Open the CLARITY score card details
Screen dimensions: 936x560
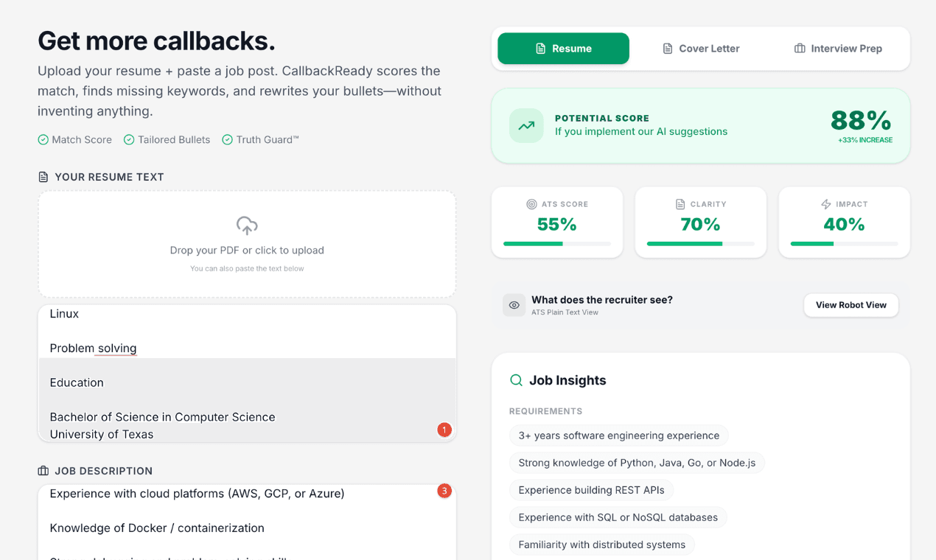(700, 223)
